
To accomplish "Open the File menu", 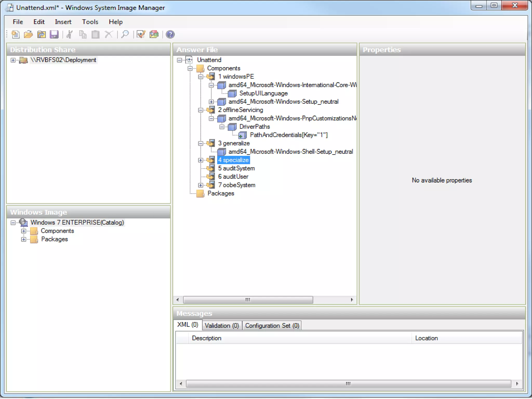I will coord(18,22).
